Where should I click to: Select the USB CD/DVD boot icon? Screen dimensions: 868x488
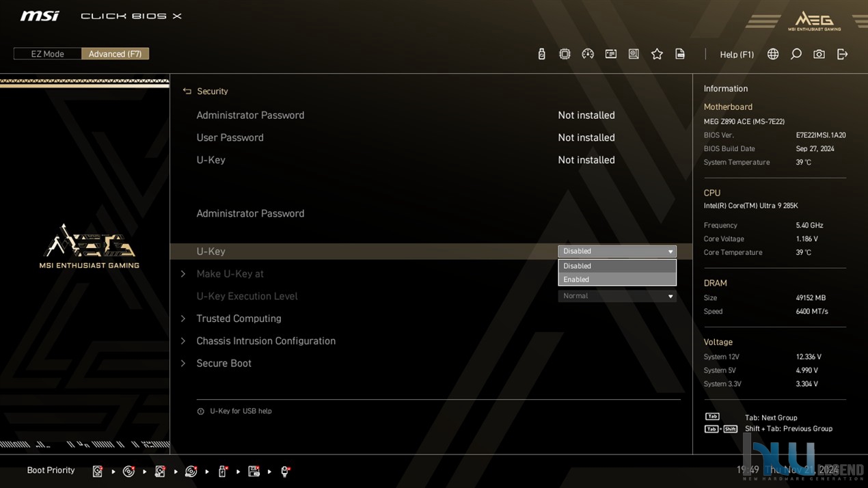tap(191, 471)
